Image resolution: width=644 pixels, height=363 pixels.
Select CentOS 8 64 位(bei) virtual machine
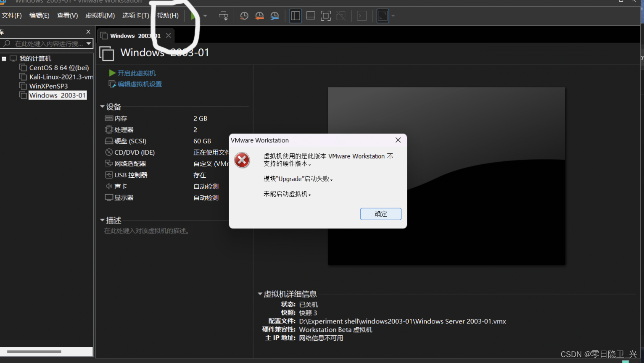click(59, 68)
